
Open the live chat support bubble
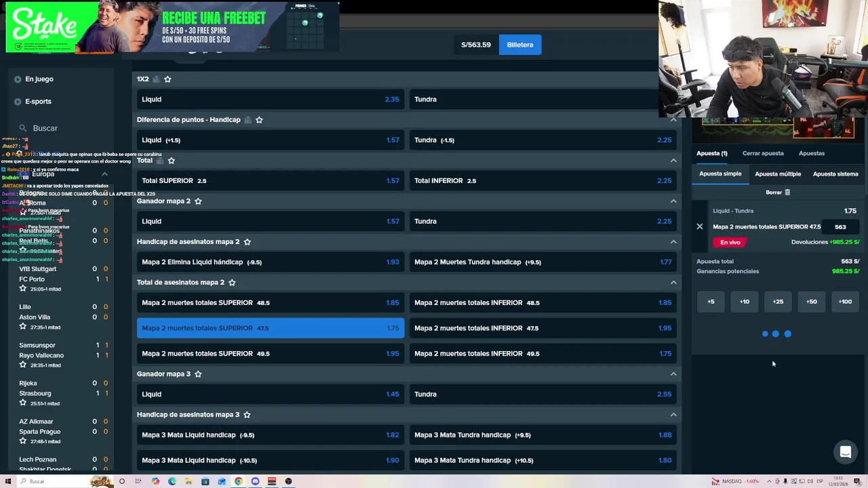pyautogui.click(x=846, y=452)
